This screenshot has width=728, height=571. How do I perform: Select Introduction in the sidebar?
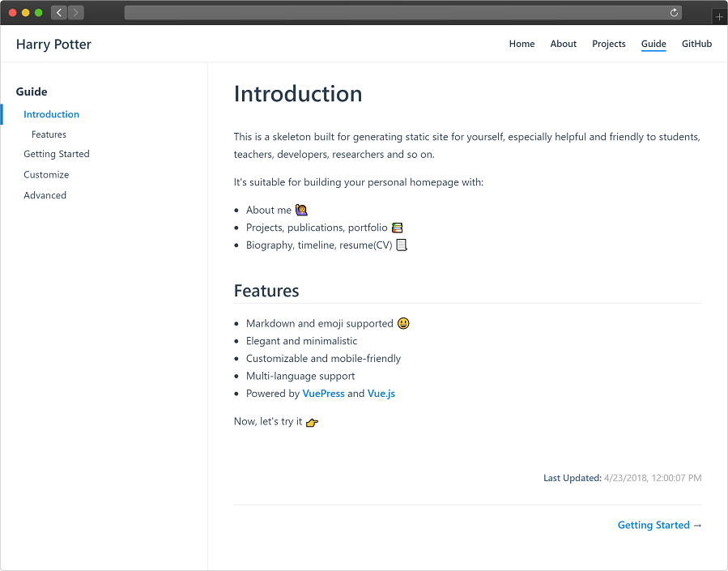[52, 114]
